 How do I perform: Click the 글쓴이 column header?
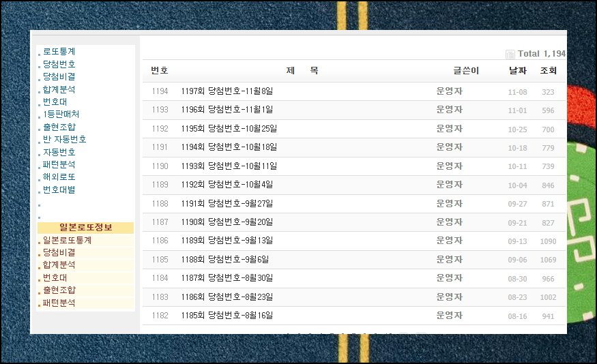(x=466, y=70)
